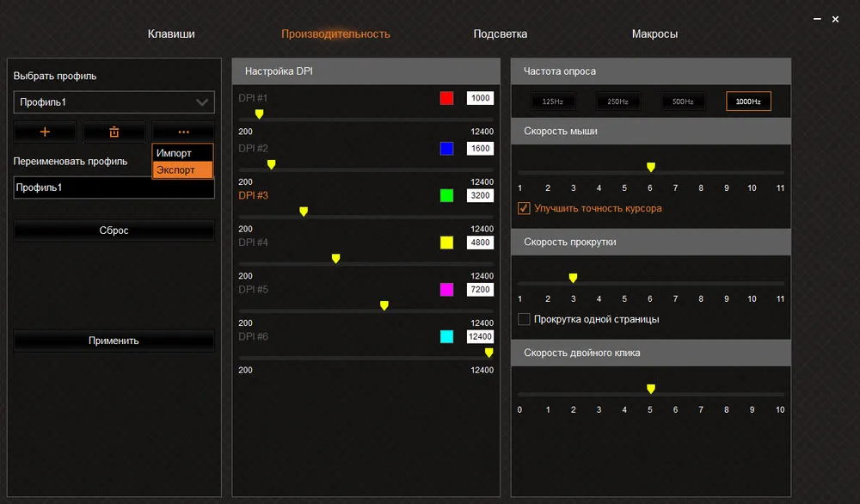
Task: Select 250Hz polling rate
Action: (x=617, y=101)
